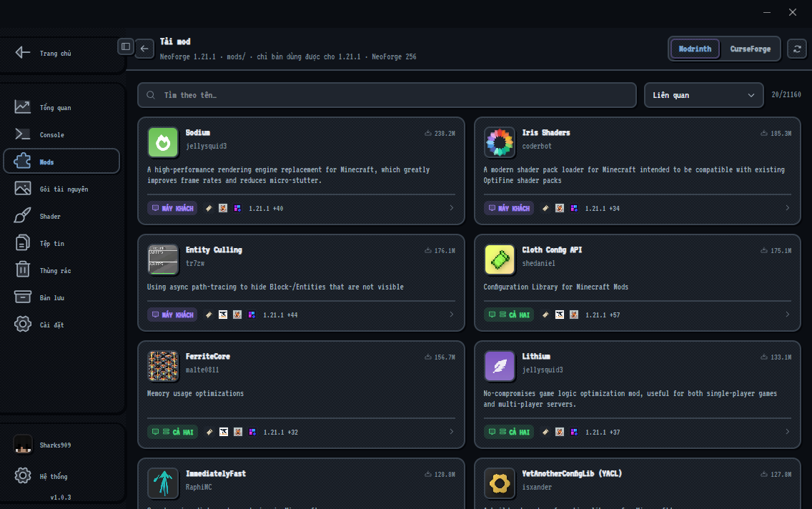Image resolution: width=812 pixels, height=509 pixels.
Task: Go to the Shader section
Action: 61,217
